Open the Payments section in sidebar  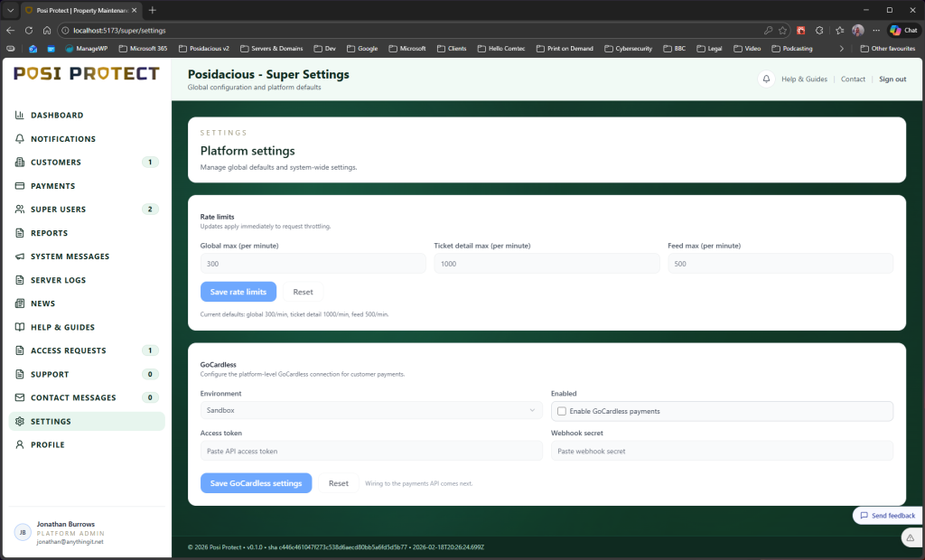52,186
